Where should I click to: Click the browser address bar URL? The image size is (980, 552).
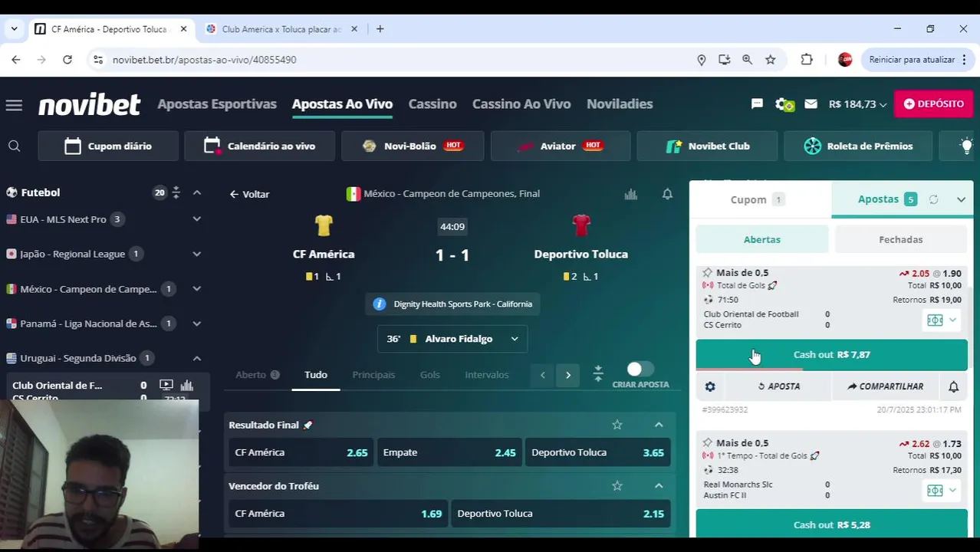[204, 60]
